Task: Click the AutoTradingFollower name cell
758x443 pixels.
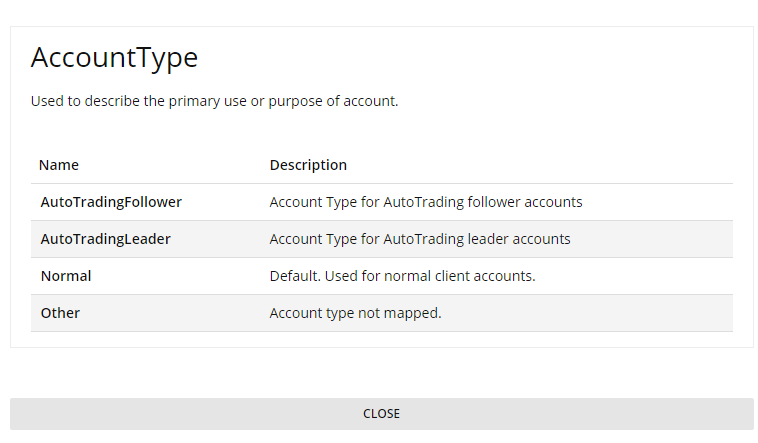Action: click(x=111, y=202)
